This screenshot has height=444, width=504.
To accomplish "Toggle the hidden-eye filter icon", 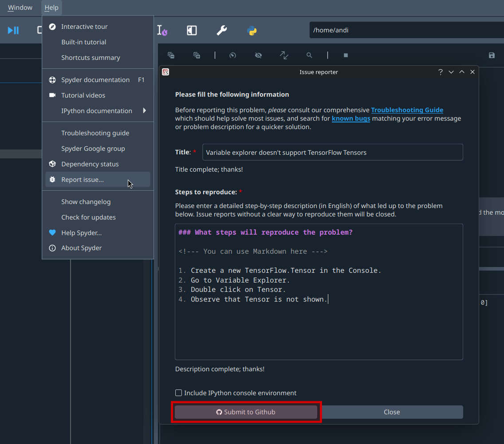I will click(258, 55).
